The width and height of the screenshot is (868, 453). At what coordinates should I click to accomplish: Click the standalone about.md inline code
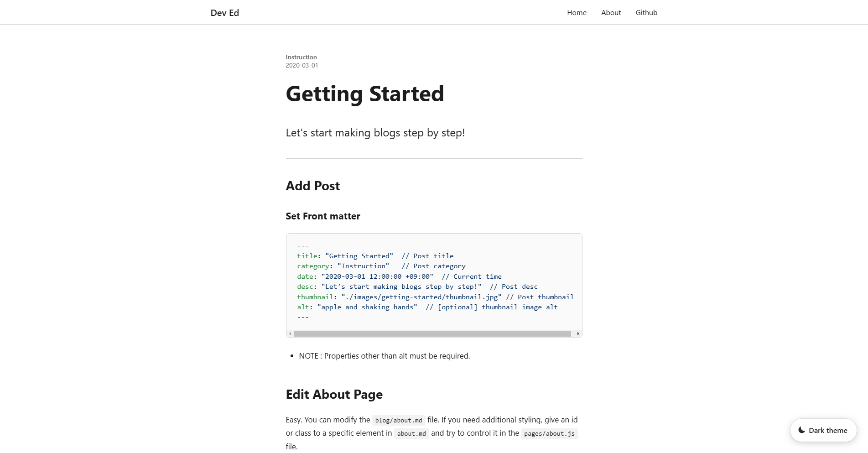(x=411, y=433)
